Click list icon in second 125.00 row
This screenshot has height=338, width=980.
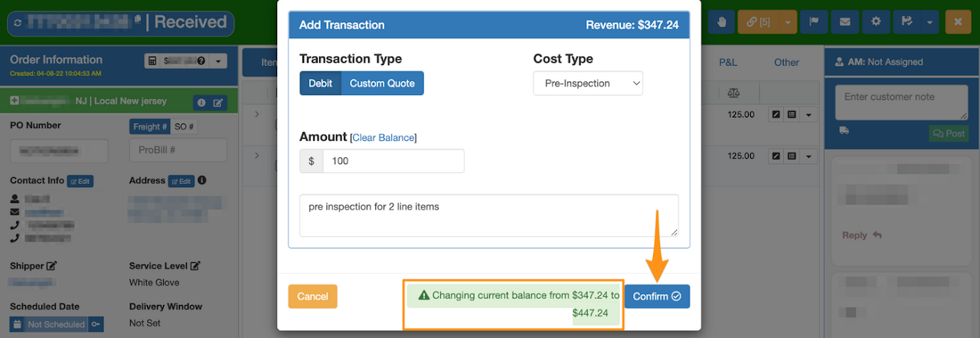pos(792,156)
